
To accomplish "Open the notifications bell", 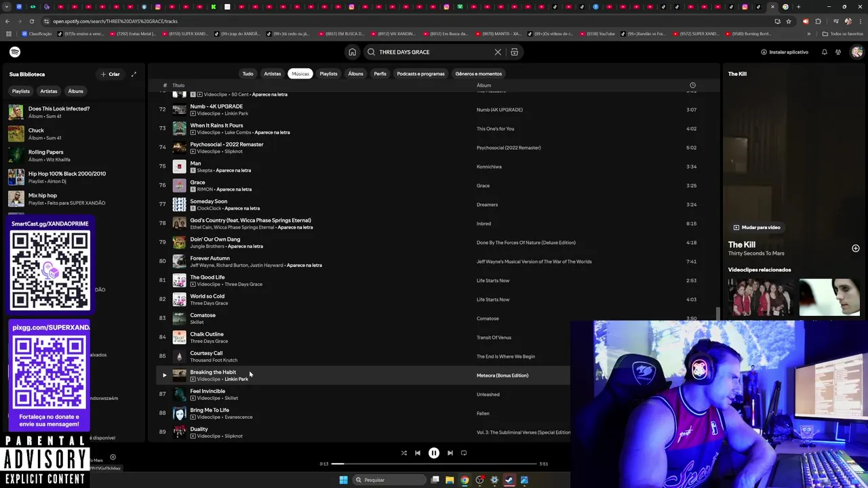I will point(825,52).
